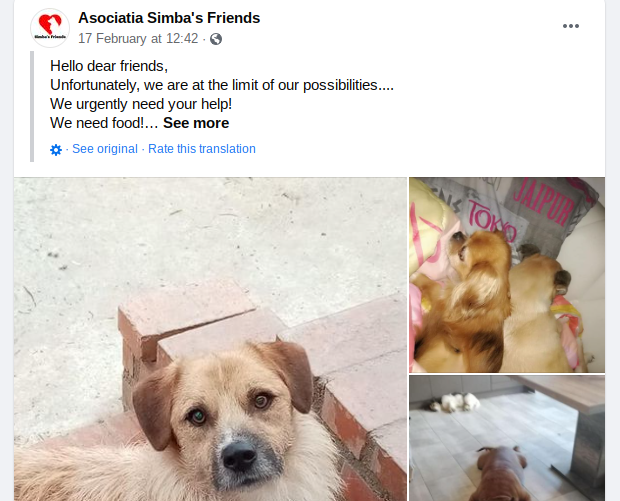Viewport: 620px width, 501px height.
Task: Click Rate this translation link
Action: pos(202,149)
